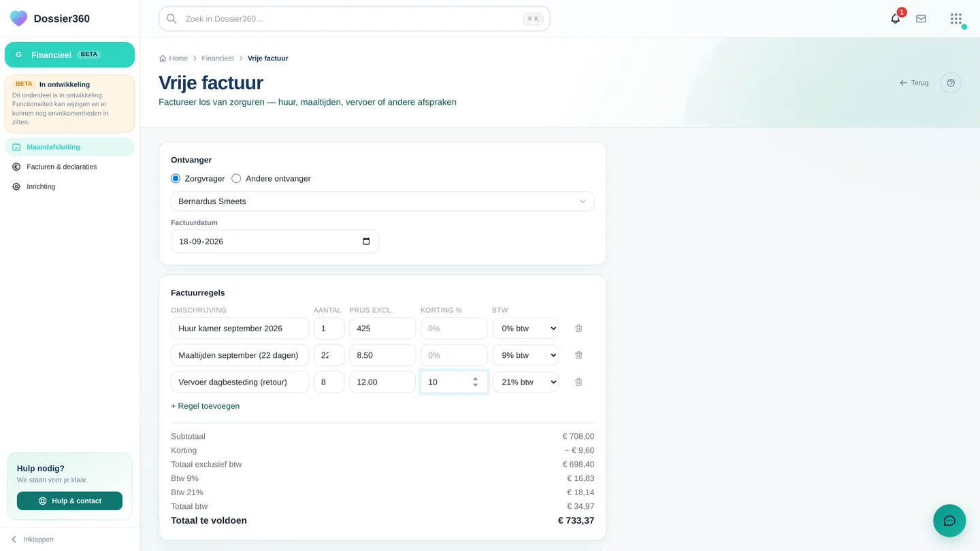Click the price field showing 8.50
The image size is (980, 551).
(x=382, y=355)
